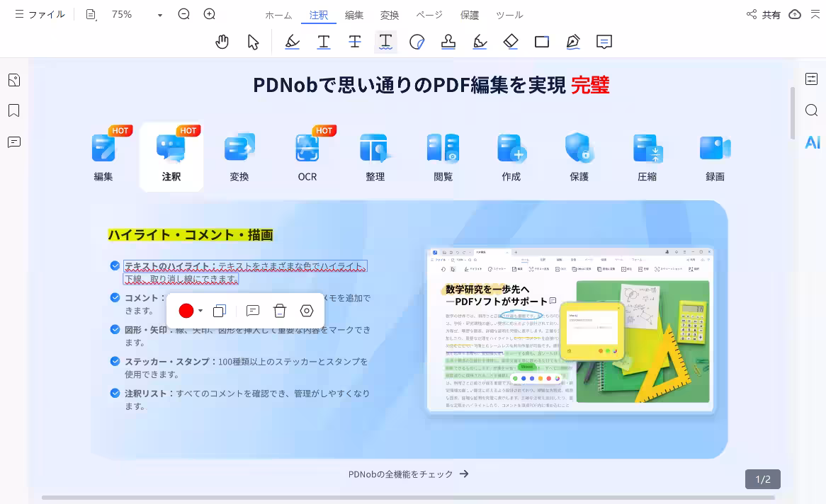Open the hamburger menu next to File
This screenshot has height=504, width=826.
pyautogui.click(x=19, y=14)
